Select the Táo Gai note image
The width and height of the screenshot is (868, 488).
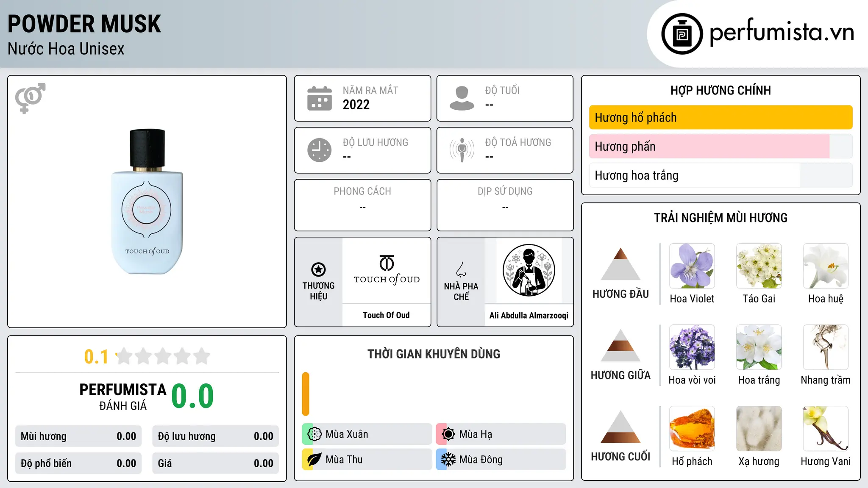[759, 266]
